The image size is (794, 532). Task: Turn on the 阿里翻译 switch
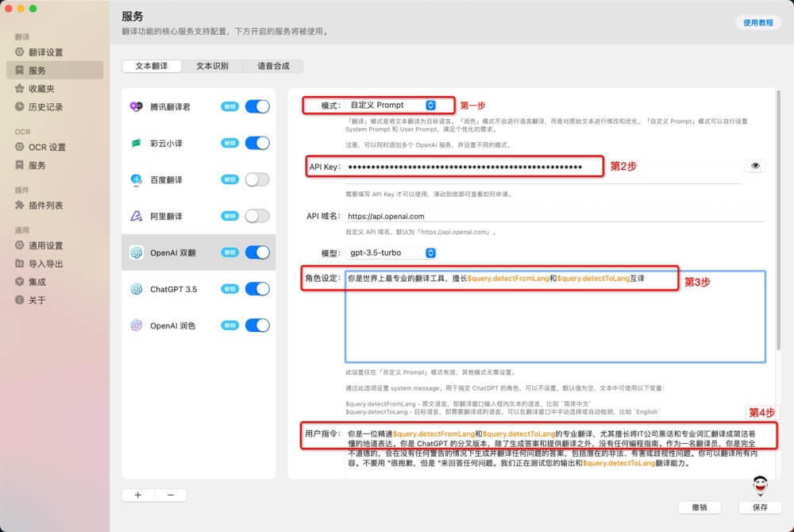click(x=257, y=216)
